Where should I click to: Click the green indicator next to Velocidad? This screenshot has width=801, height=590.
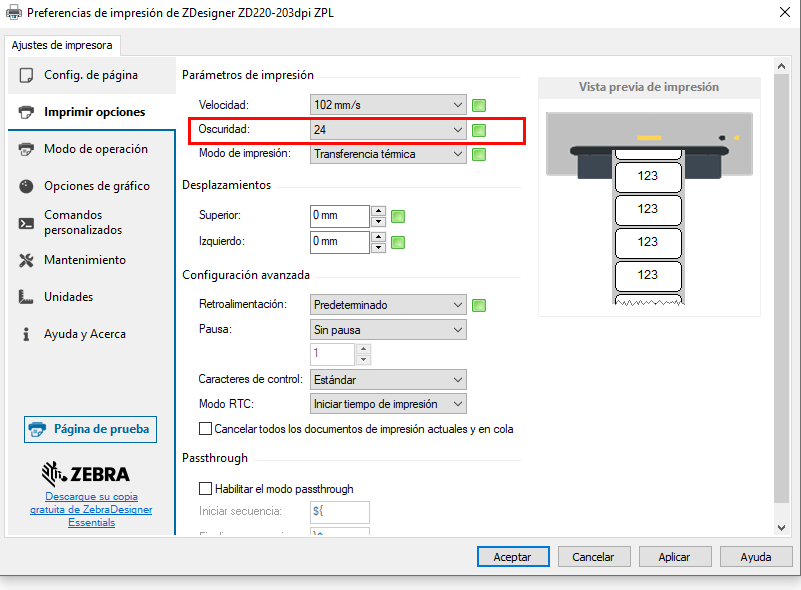pos(479,105)
